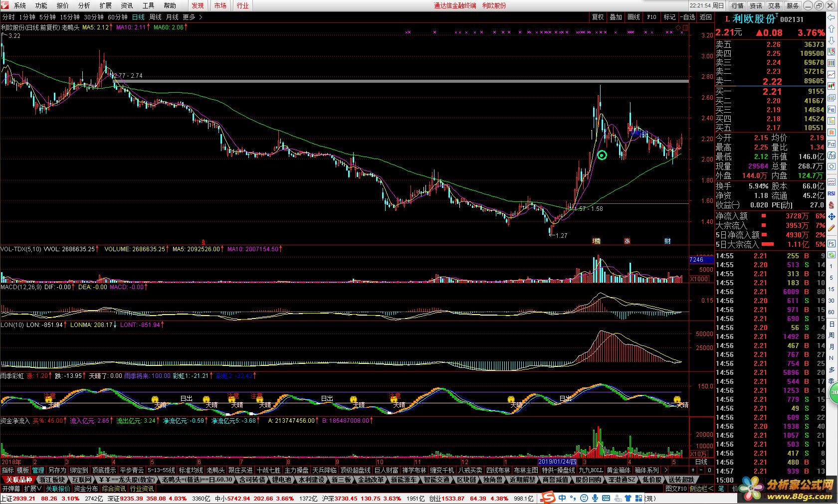Select the 周线 weekly period

[x=155, y=17]
